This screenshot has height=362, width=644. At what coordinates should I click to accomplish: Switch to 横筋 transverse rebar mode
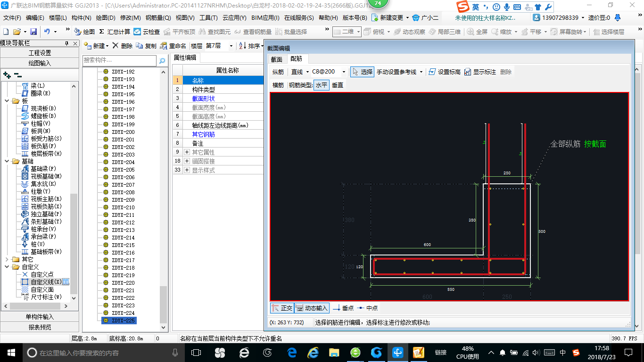coord(278,85)
